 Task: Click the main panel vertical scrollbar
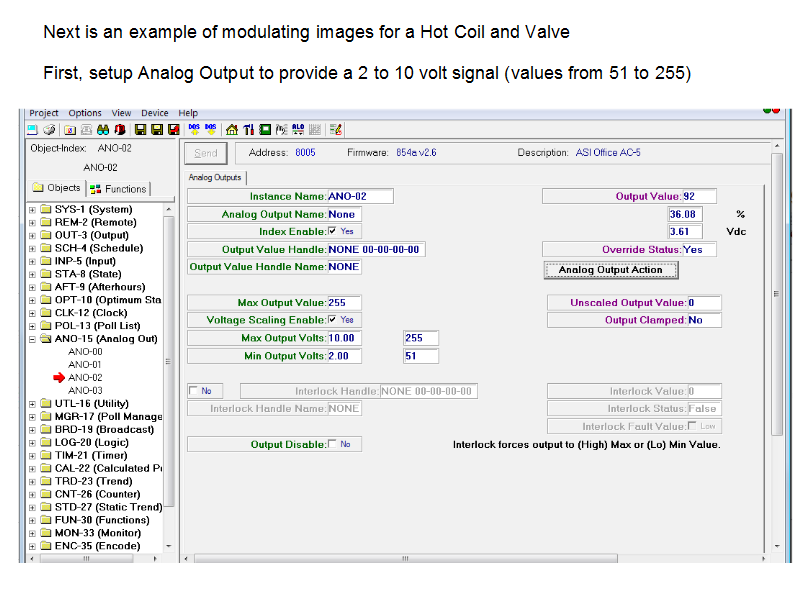(x=777, y=294)
